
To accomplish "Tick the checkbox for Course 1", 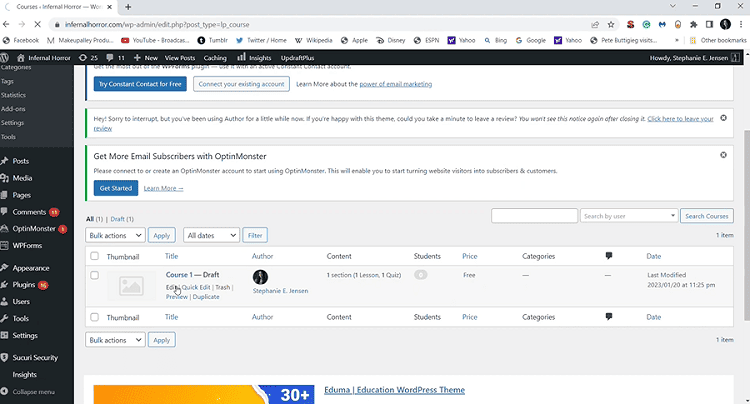I will coord(94,275).
